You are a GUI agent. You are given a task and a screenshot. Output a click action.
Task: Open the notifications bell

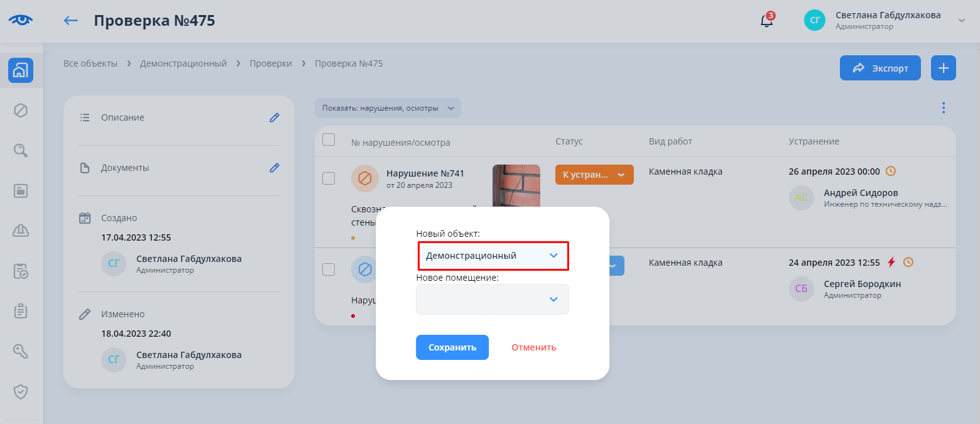tap(766, 20)
